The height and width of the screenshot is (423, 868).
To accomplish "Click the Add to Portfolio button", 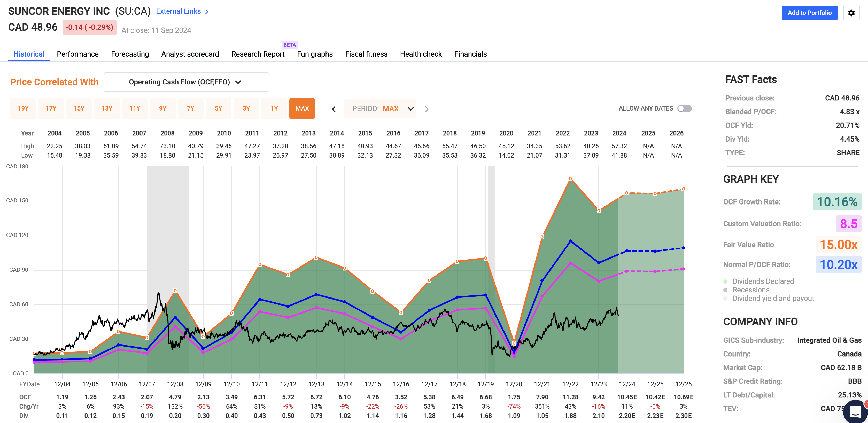I will point(809,13).
